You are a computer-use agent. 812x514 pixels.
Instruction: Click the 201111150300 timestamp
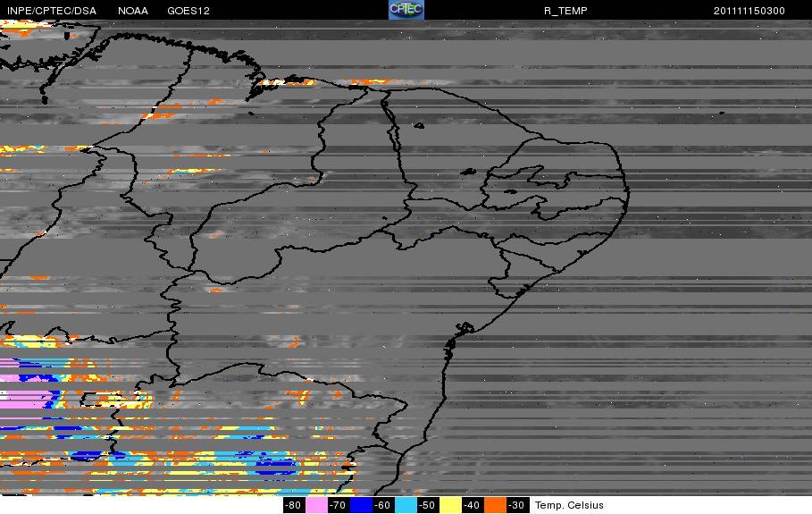(x=749, y=11)
